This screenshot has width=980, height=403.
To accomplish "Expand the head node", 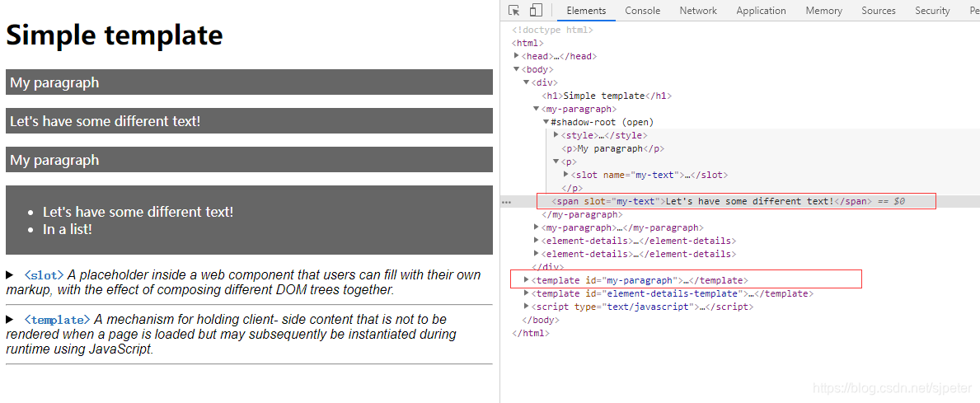I will click(x=517, y=56).
